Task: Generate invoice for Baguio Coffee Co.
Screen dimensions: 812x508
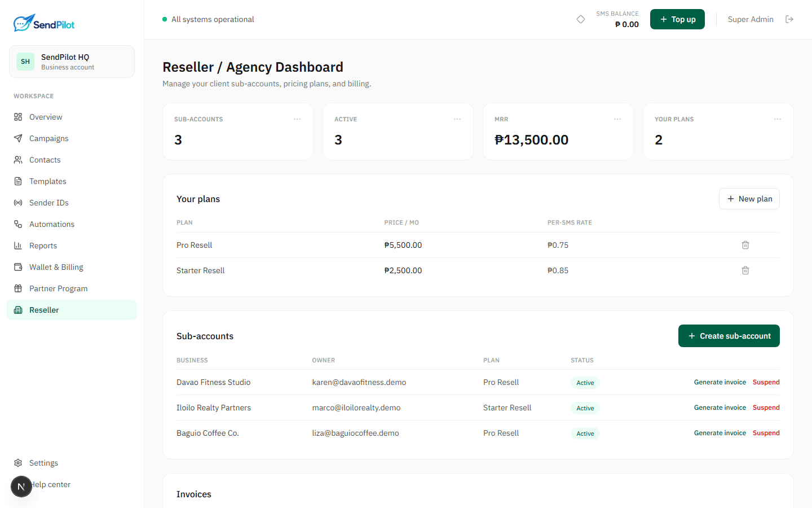Action: (x=720, y=433)
